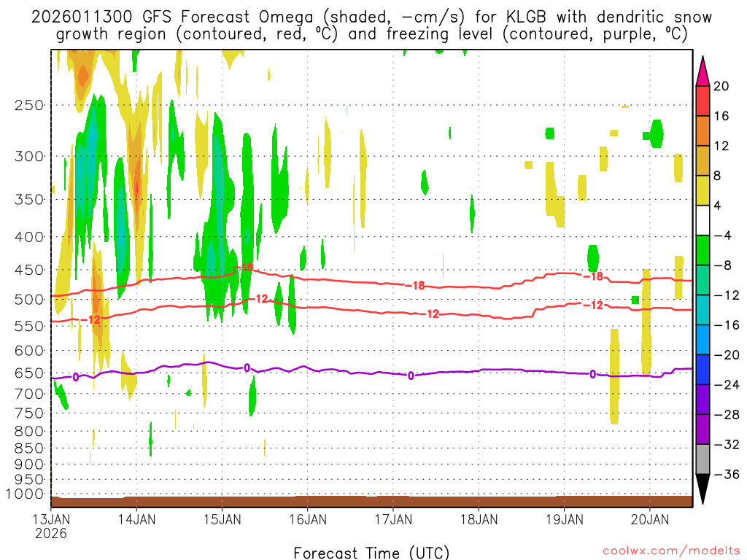This screenshot has height=560, width=747.
Task: Click the 750 pressure level label
Action: pos(29,413)
